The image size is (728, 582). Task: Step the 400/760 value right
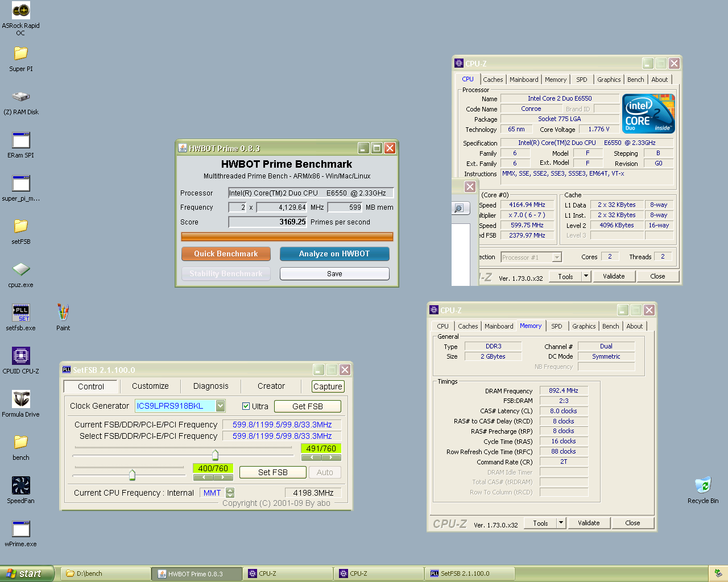coord(223,477)
